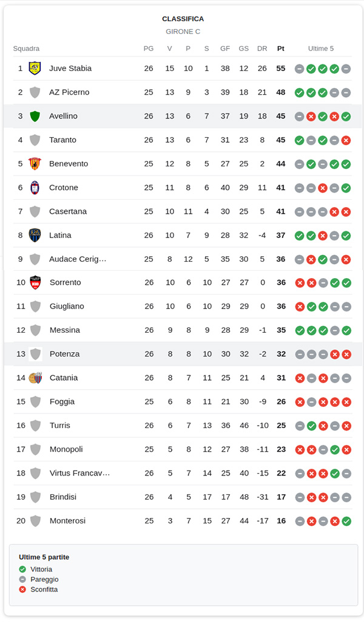
Task: Click the Catania team crest
Action: [x=35, y=378]
